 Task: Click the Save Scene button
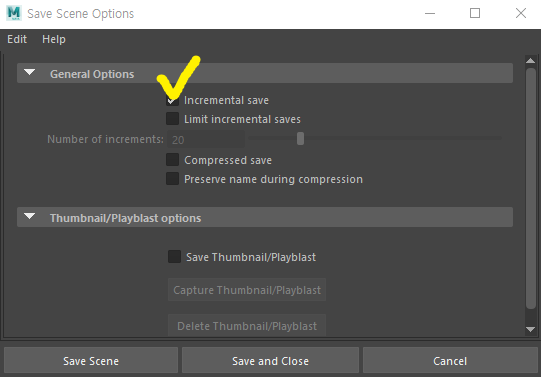coord(91,360)
